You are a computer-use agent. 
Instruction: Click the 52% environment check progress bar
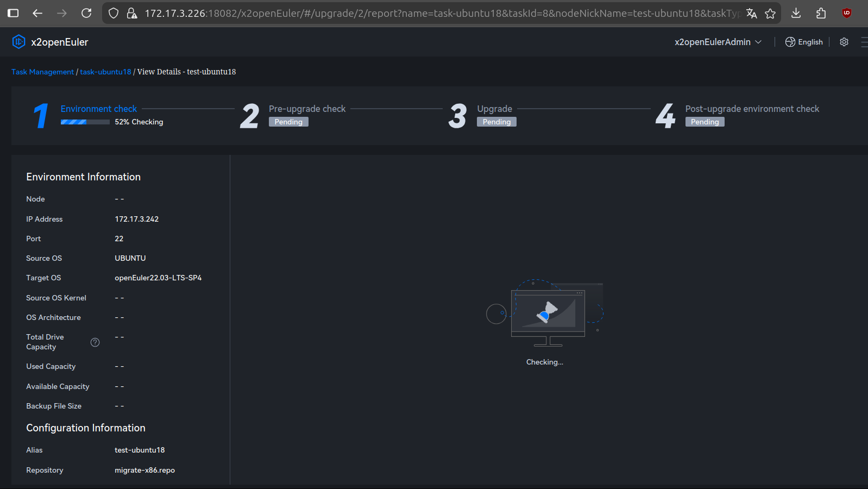coord(85,122)
